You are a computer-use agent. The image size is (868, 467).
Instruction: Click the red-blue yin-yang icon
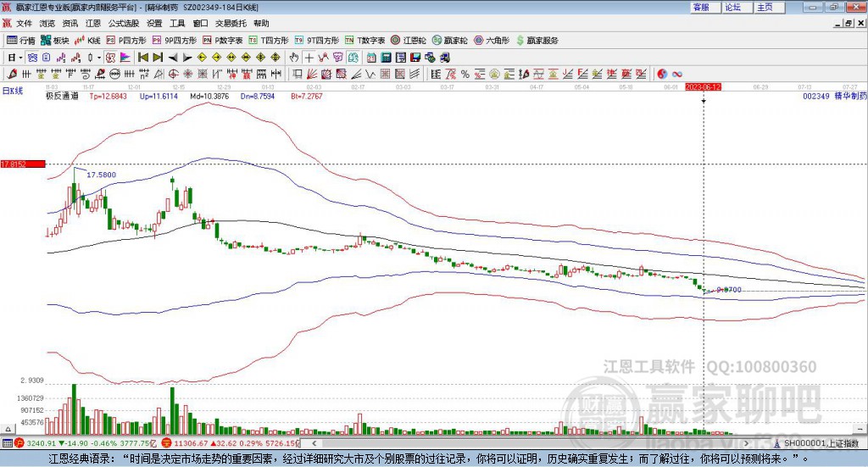(662, 74)
